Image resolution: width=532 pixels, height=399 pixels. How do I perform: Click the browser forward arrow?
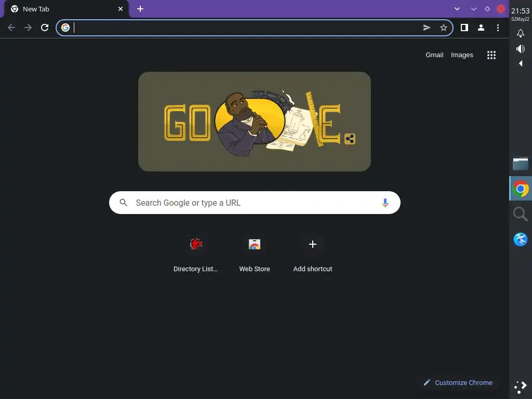pyautogui.click(x=28, y=28)
